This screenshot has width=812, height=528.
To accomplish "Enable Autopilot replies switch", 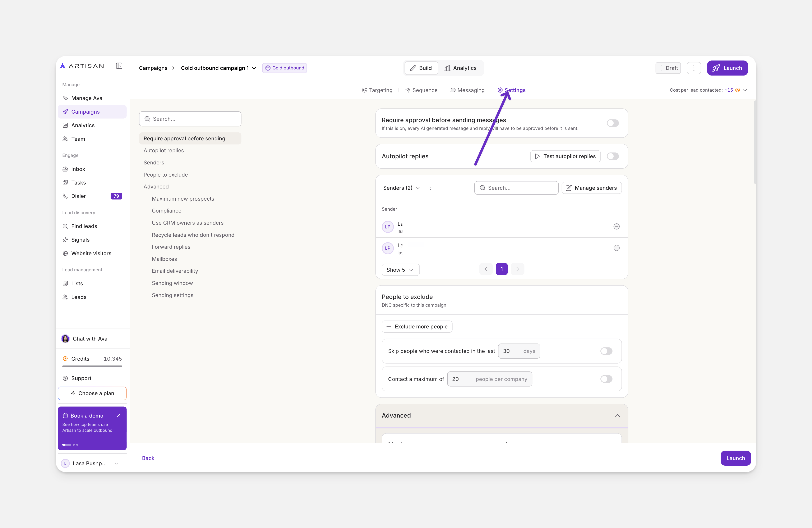I will click(612, 156).
